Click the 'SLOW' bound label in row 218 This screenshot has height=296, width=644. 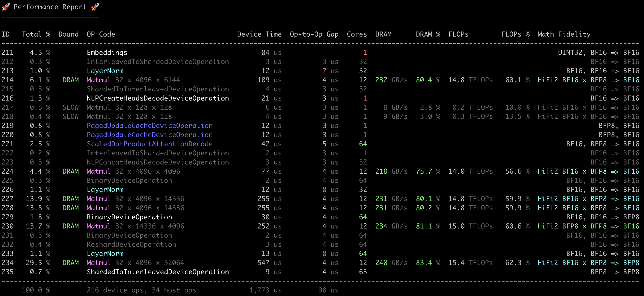pos(71,117)
